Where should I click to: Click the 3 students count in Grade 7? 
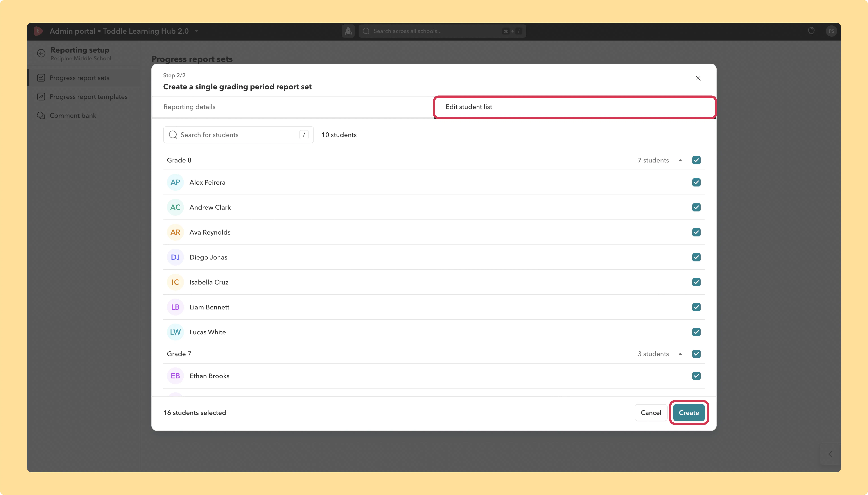pos(653,354)
